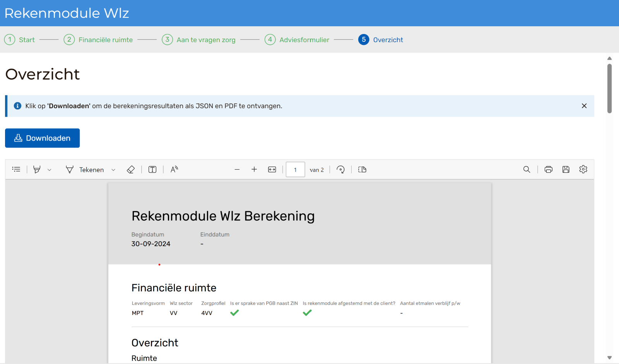Click the 'Rekenmodule Wlz' header title
619x364 pixels.
pyautogui.click(x=67, y=13)
